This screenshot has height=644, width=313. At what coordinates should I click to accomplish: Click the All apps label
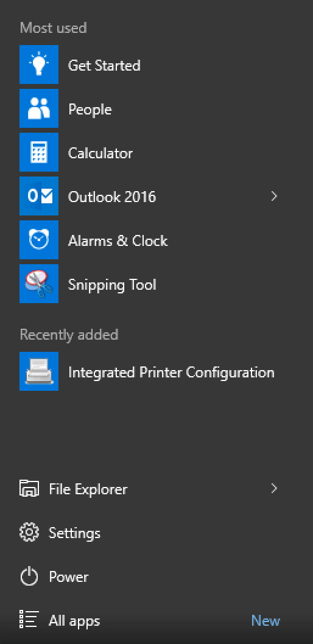point(74,621)
